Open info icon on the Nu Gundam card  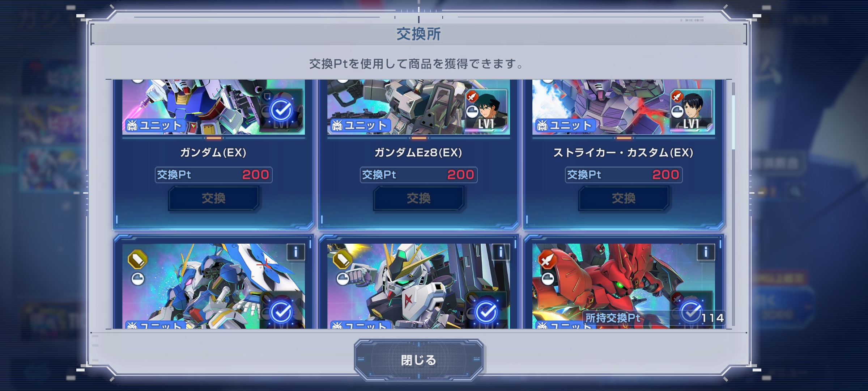(x=501, y=252)
